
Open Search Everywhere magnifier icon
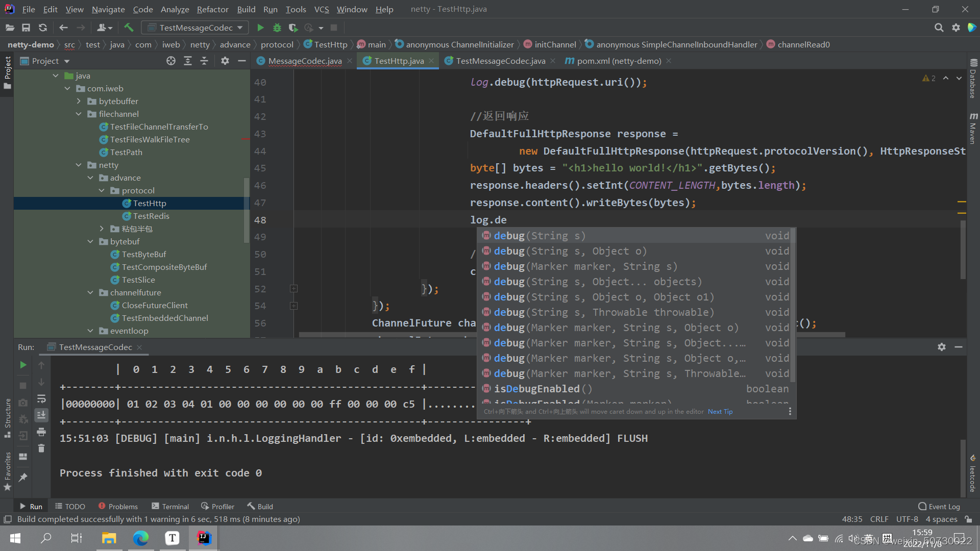pyautogui.click(x=939, y=28)
